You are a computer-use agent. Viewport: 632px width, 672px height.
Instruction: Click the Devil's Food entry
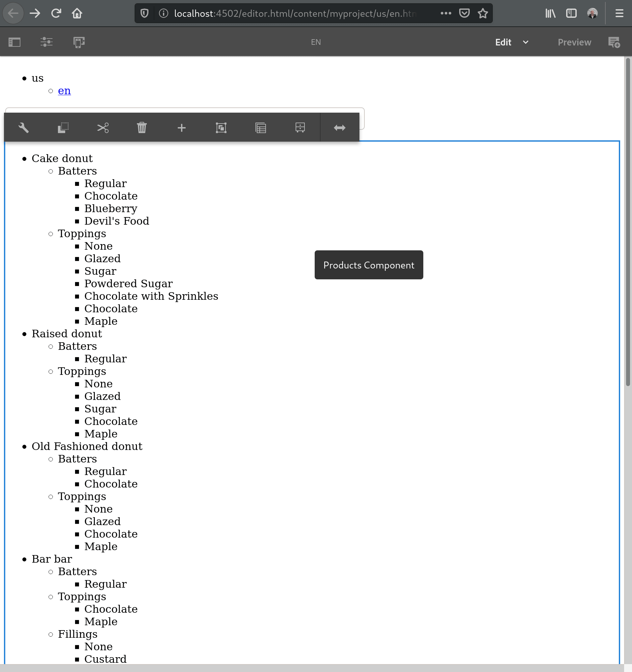117,221
